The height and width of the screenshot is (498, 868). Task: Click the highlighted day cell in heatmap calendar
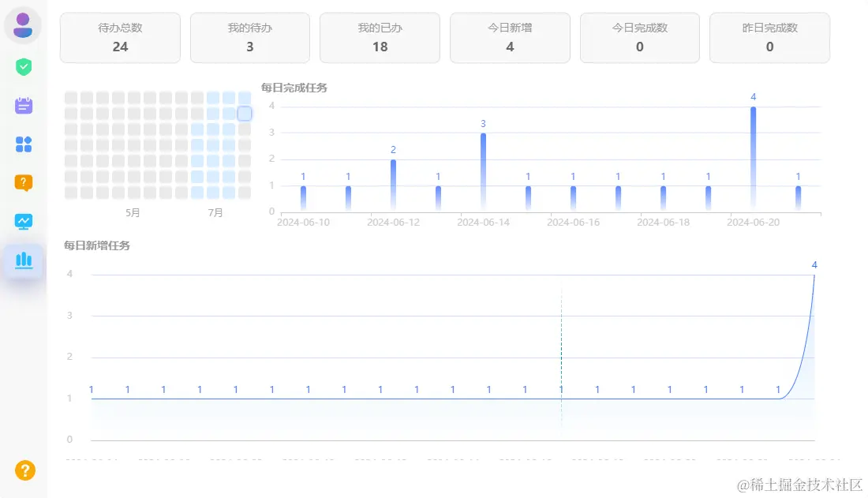[x=245, y=113]
